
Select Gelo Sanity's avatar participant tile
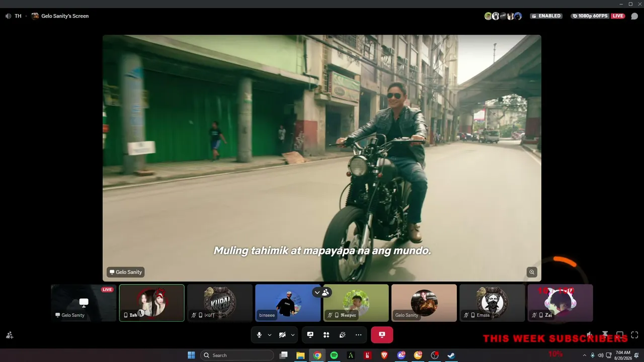pyautogui.click(x=424, y=303)
